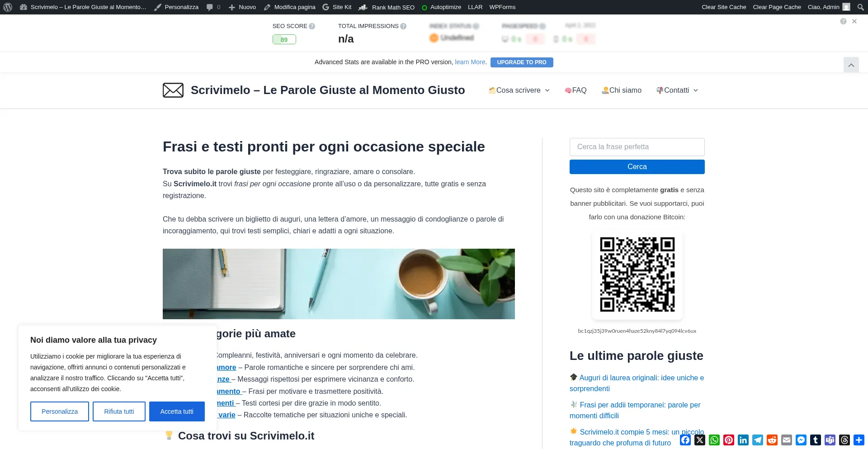The width and height of the screenshot is (868, 449).
Task: Share page on Facebook
Action: [685, 440]
